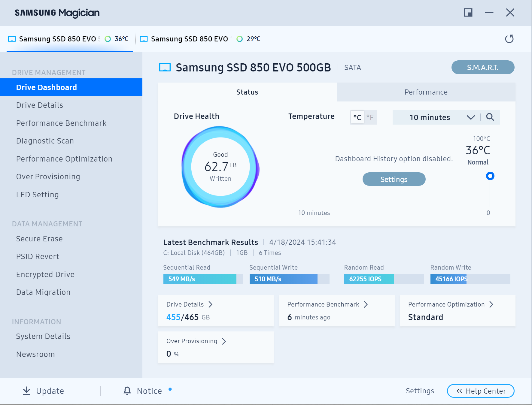Click the double chevron in Help Center
The height and width of the screenshot is (405, 532).
click(x=459, y=391)
